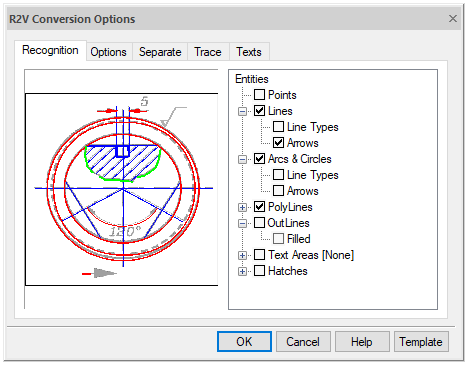Click the Template button
This screenshot has height=365, width=467.
(421, 342)
